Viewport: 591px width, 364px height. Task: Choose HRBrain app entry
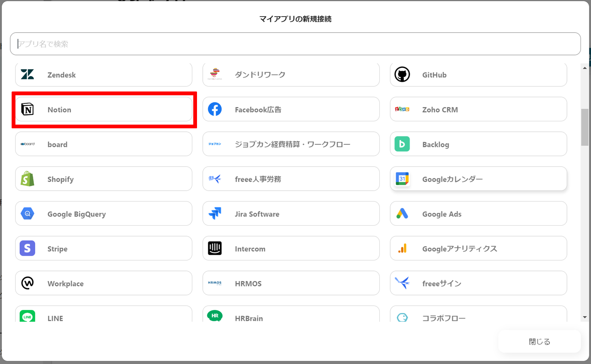[291, 314]
